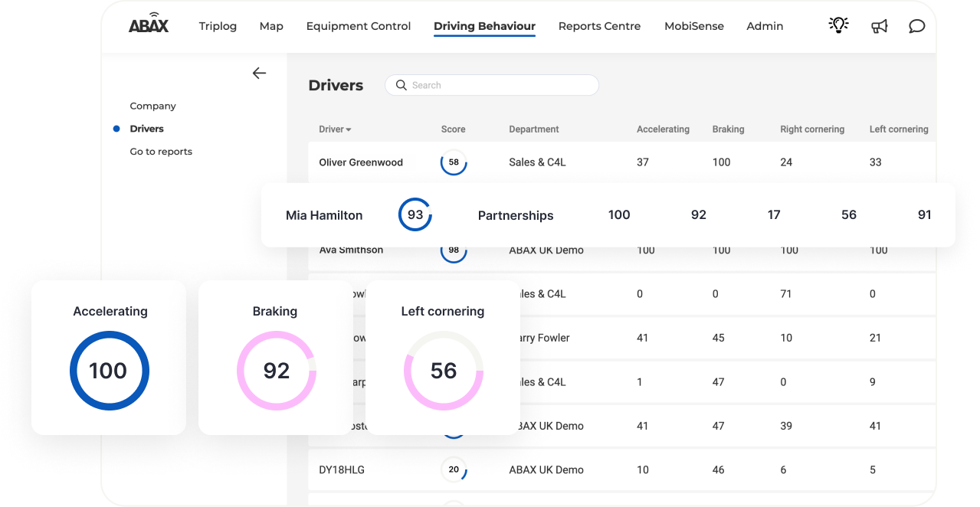The width and height of the screenshot is (980, 507).
Task: Navigate to Equipment Control
Action: (358, 26)
